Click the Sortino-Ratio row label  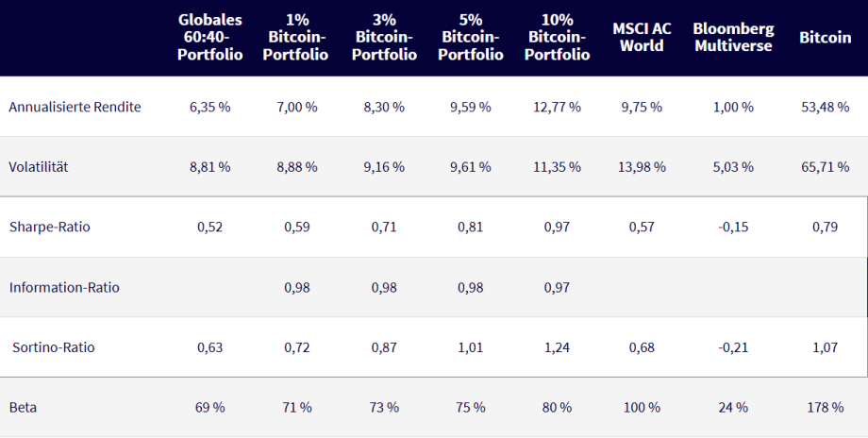[54, 347]
